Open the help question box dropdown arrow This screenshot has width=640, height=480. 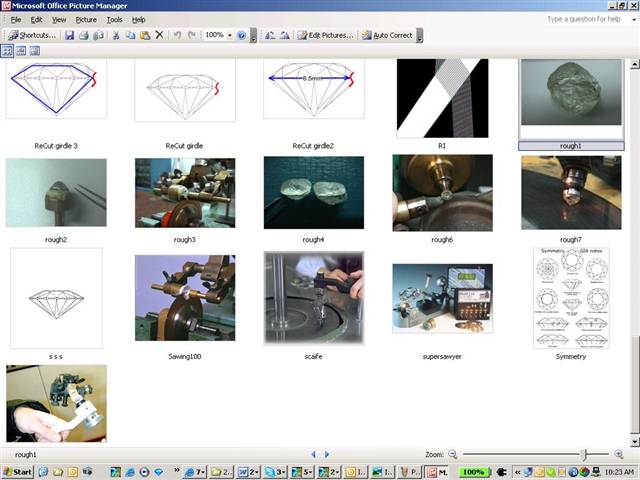tap(634, 19)
